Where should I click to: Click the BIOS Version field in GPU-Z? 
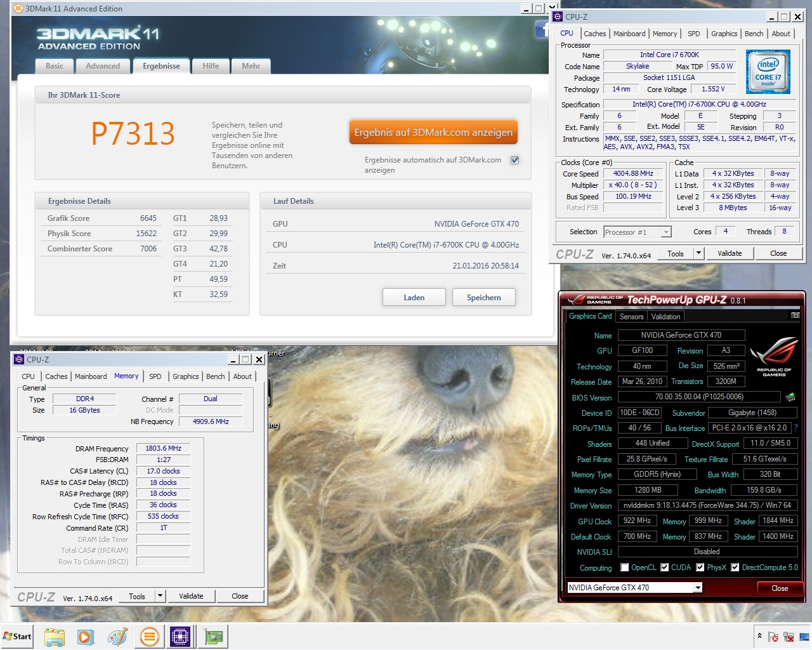point(699,397)
